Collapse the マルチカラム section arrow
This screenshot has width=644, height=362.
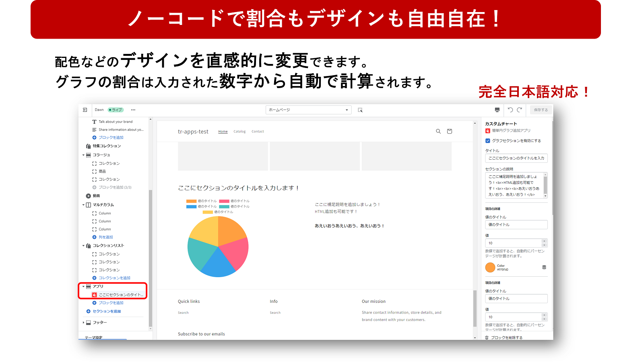pos(83,205)
